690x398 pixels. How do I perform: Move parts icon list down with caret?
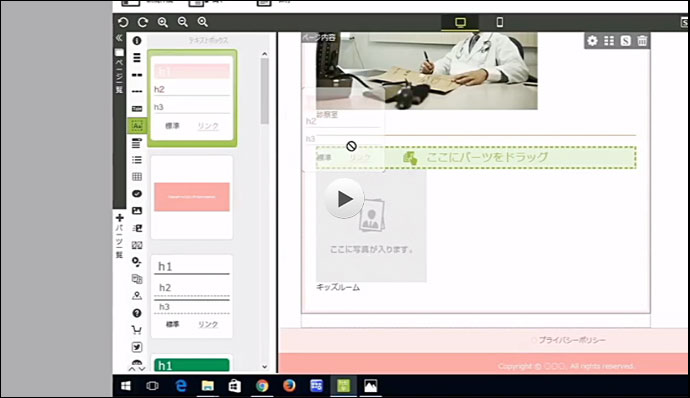142,369
